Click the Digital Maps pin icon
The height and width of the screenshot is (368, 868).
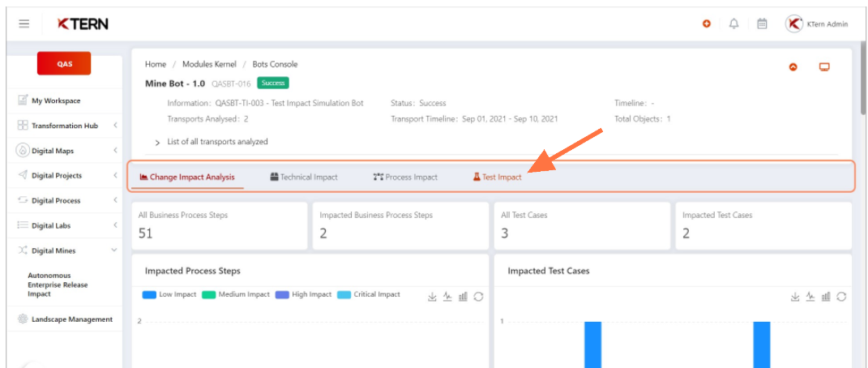(x=23, y=151)
